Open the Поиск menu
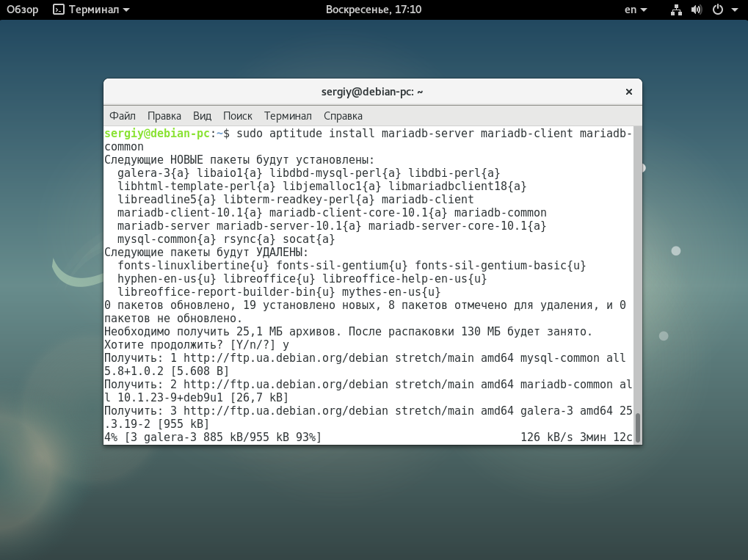 pos(237,116)
